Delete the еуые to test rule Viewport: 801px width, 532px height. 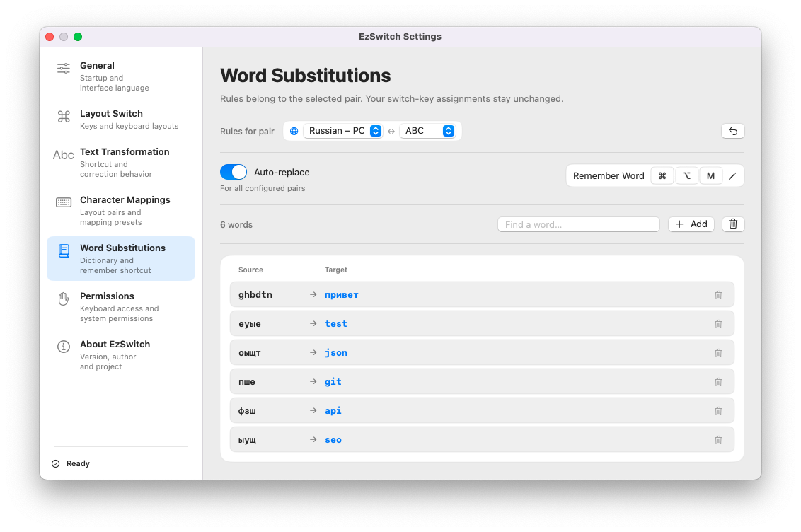pos(718,324)
